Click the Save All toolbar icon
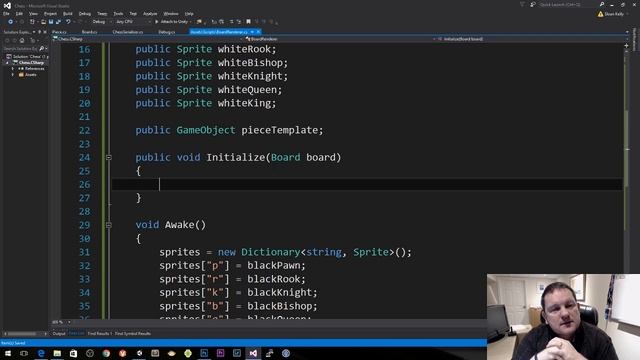 58,22
